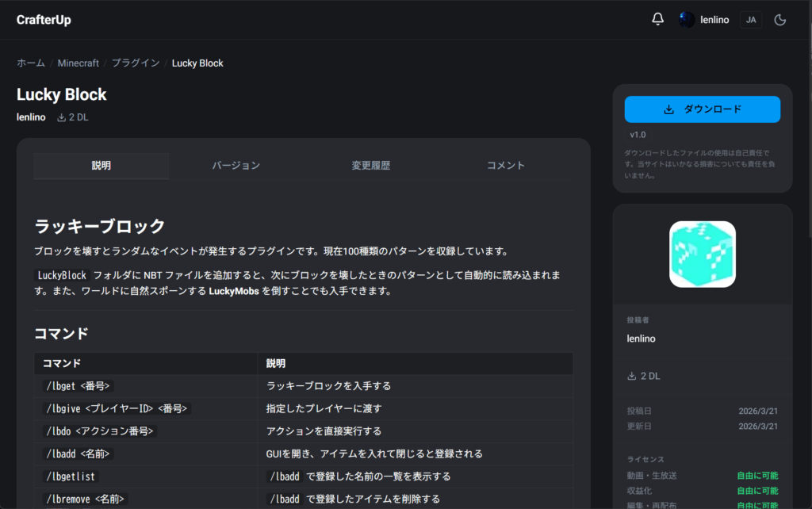Open the notifications bell
The width and height of the screenshot is (812, 509).
(x=657, y=20)
